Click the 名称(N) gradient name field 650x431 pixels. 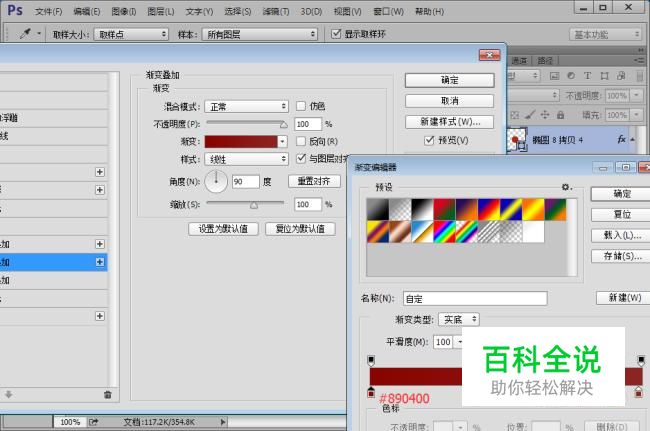click(x=475, y=298)
